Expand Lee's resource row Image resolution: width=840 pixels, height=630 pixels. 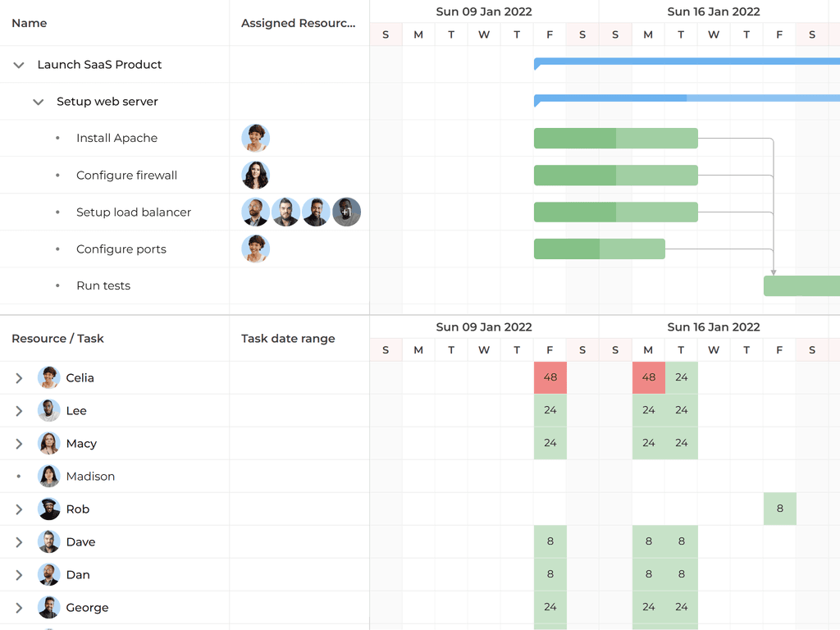tap(18, 410)
